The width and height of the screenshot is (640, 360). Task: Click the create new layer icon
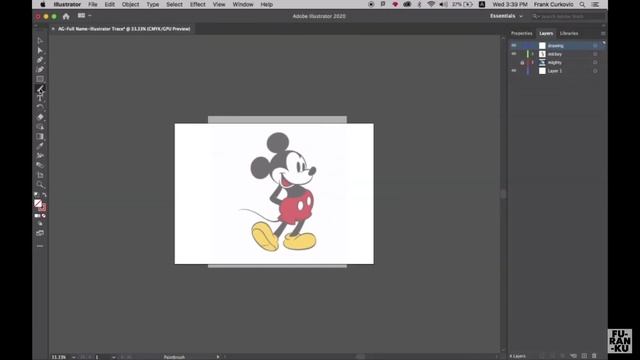coord(584,356)
